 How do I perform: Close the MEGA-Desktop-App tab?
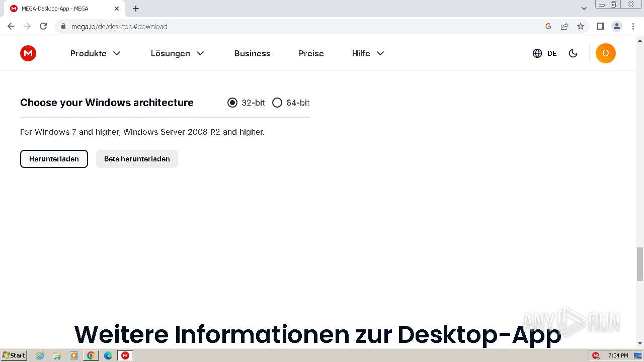coord(116,9)
